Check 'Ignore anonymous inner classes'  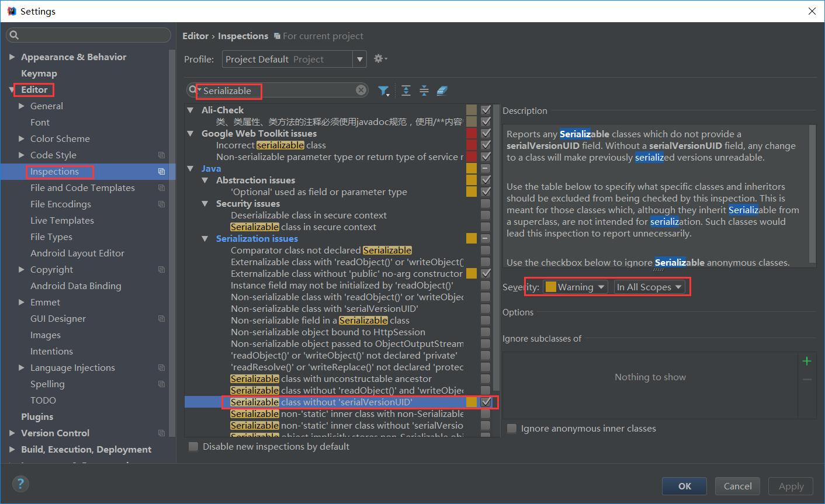512,429
